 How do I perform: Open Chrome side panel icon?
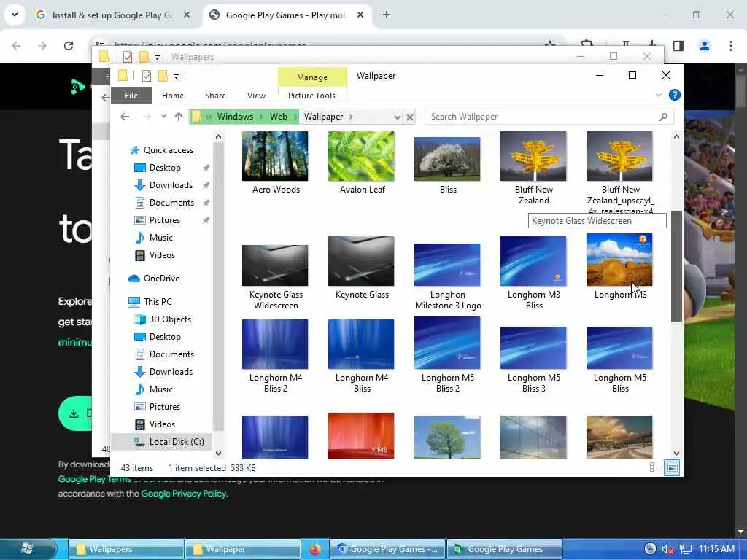pos(678,46)
